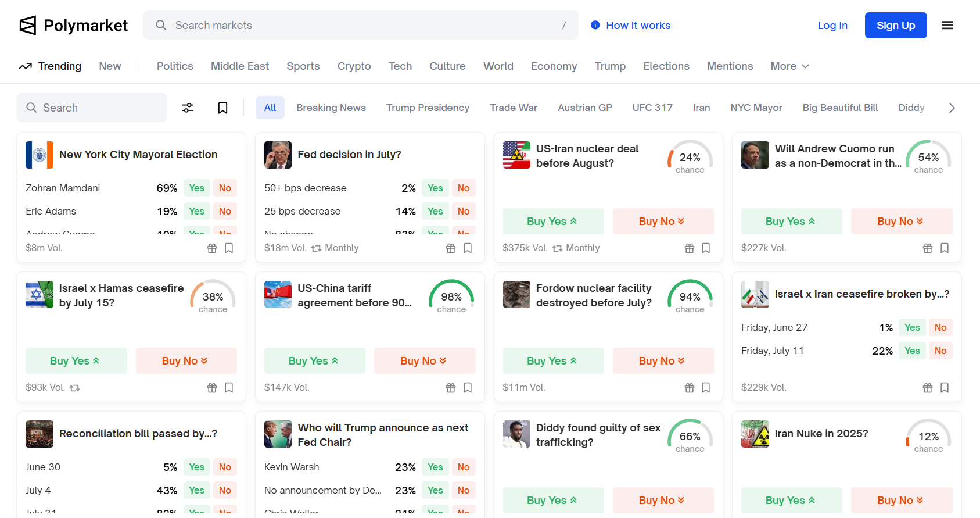The image size is (980, 518).
Task: Open New York City Mayoral Election thumbnail
Action: point(40,155)
